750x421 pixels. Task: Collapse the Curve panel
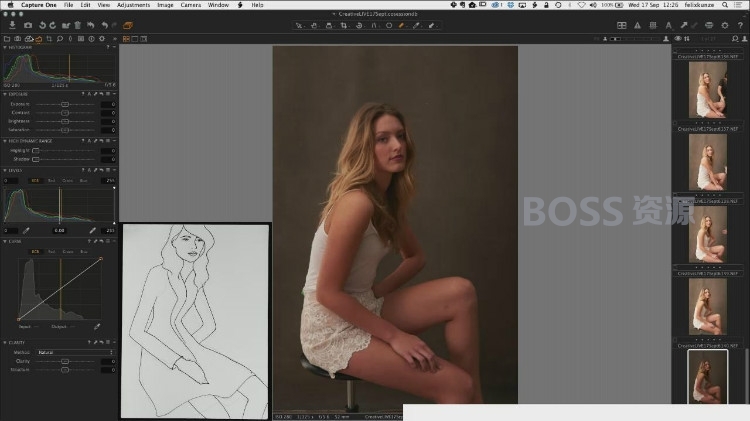tap(5, 242)
